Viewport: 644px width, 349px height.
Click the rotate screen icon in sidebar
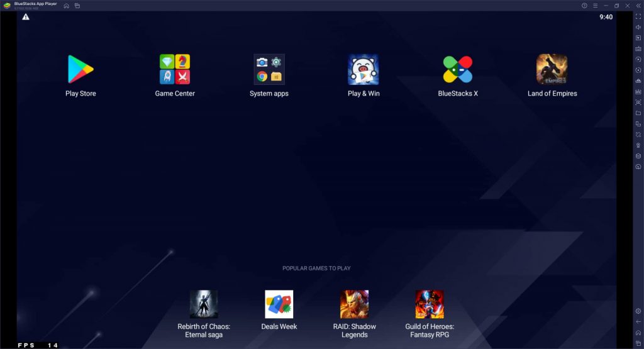(638, 124)
